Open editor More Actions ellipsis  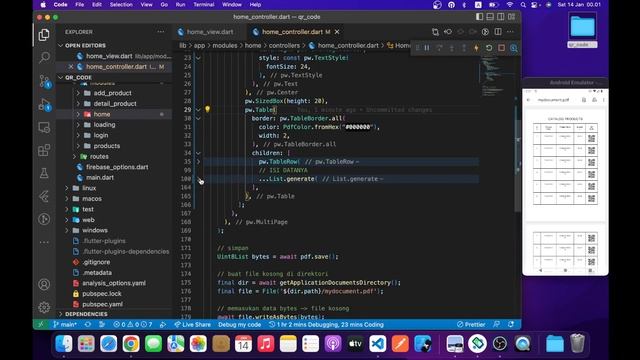point(510,32)
